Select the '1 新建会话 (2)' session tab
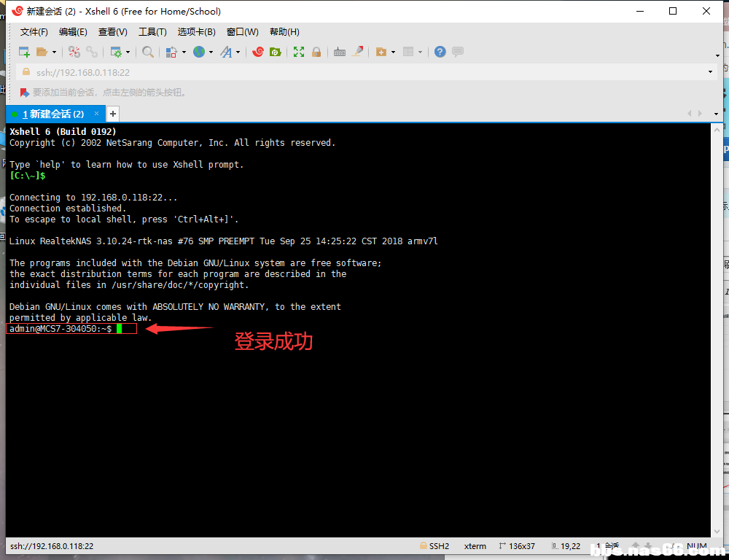This screenshot has height=560, width=729. pyautogui.click(x=53, y=114)
